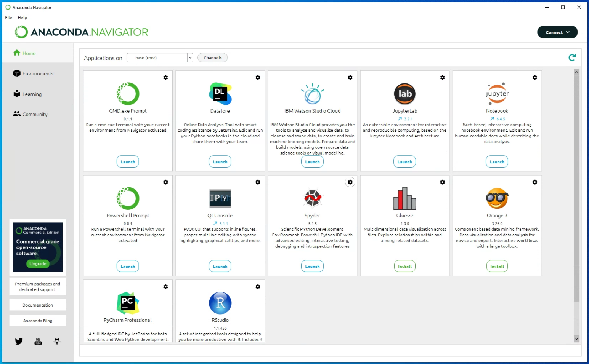Open Anaconda YouTube channel icon
589x364 pixels.
pos(38,341)
